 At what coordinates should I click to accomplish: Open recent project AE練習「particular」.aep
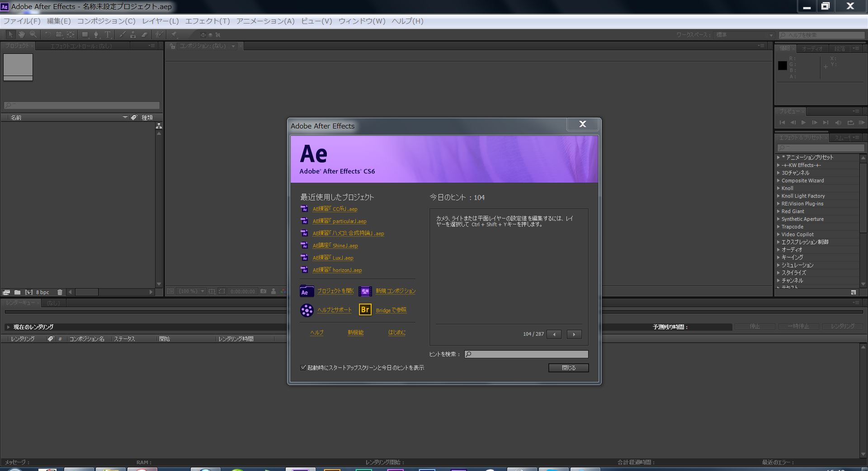coord(340,221)
